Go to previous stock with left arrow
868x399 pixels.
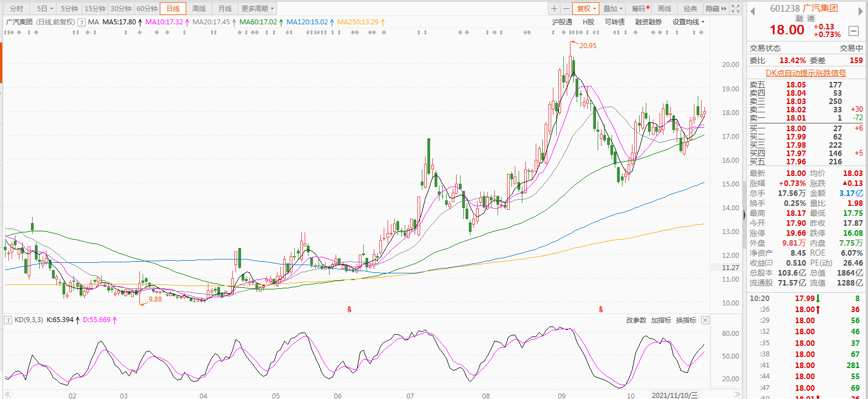(752, 11)
